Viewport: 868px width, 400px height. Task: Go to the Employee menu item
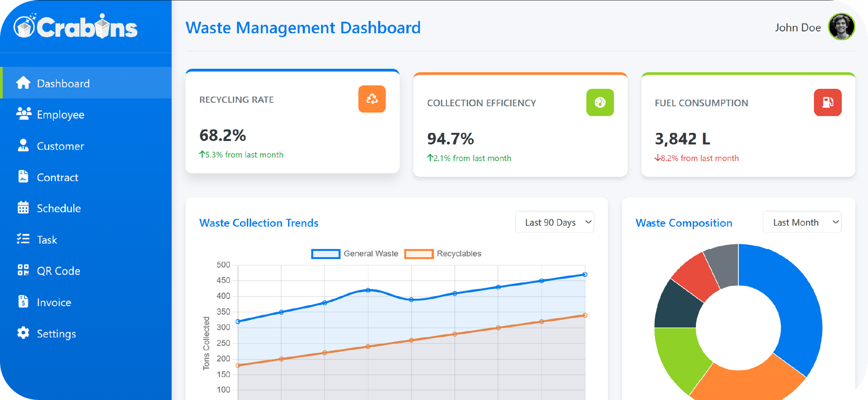coord(60,115)
